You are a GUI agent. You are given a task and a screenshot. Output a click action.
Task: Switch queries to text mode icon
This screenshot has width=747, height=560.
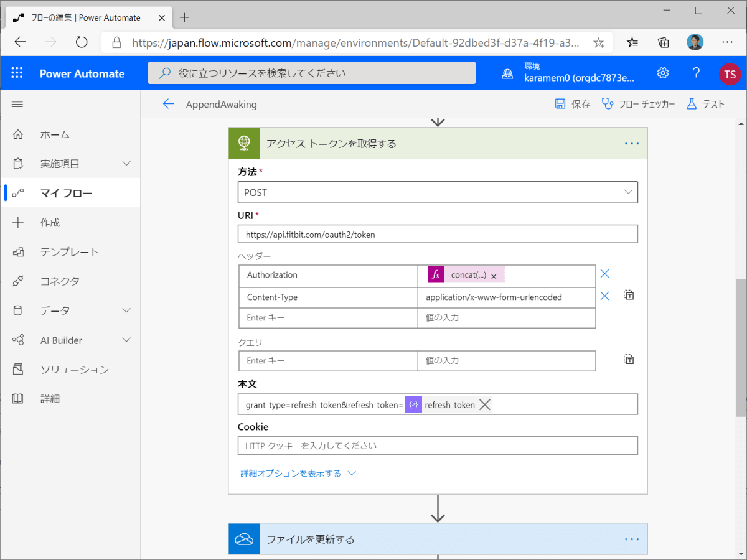click(629, 359)
